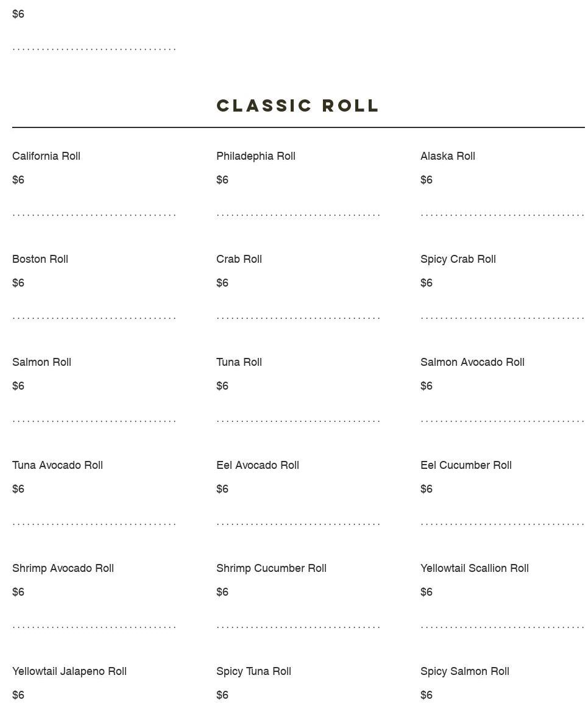
Task: Select the Yellowtail Jalapeno Roll item
Action: (x=69, y=671)
